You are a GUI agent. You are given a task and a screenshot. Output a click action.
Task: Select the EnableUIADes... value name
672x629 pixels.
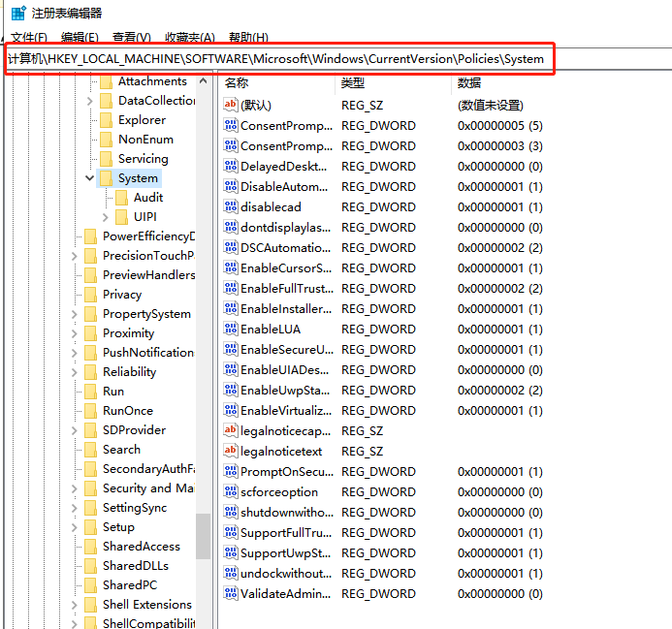point(284,370)
